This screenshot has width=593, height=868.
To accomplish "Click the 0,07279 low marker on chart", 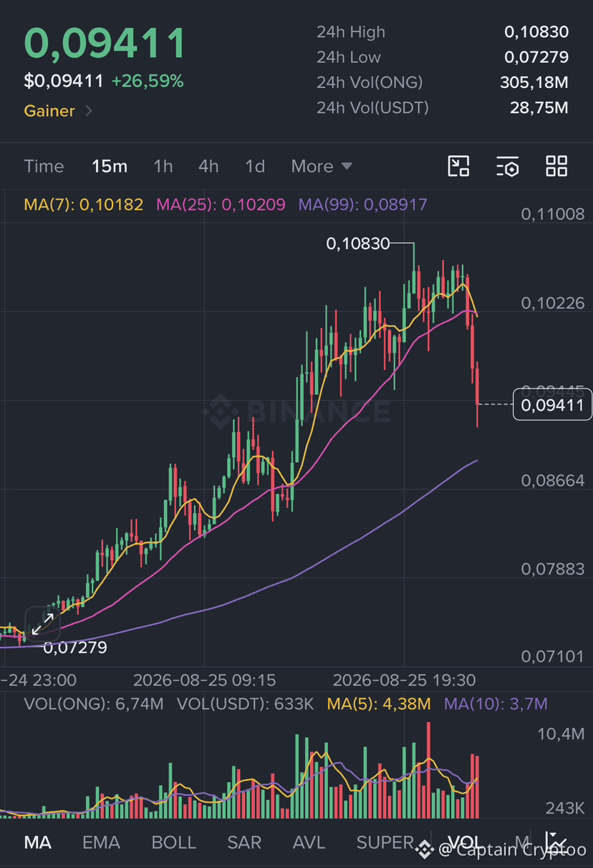I will point(75,648).
